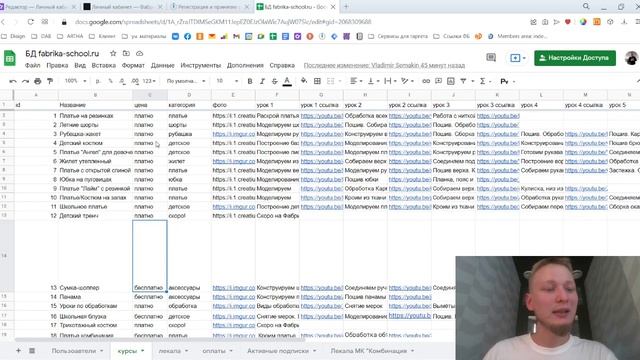
Task: Select the paint format tool
Action: pos(50,81)
